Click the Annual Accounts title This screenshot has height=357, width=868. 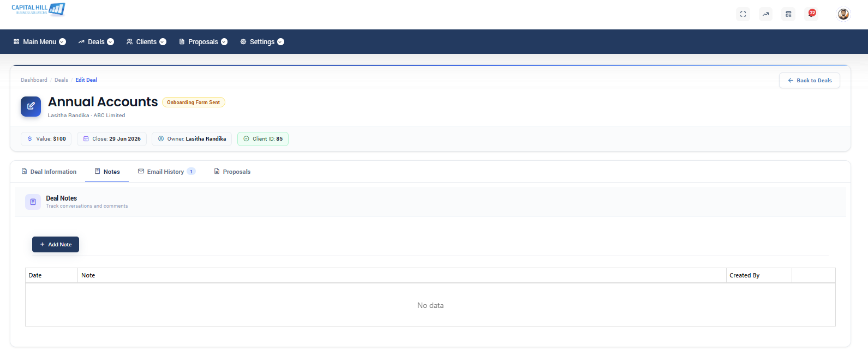[x=103, y=102]
